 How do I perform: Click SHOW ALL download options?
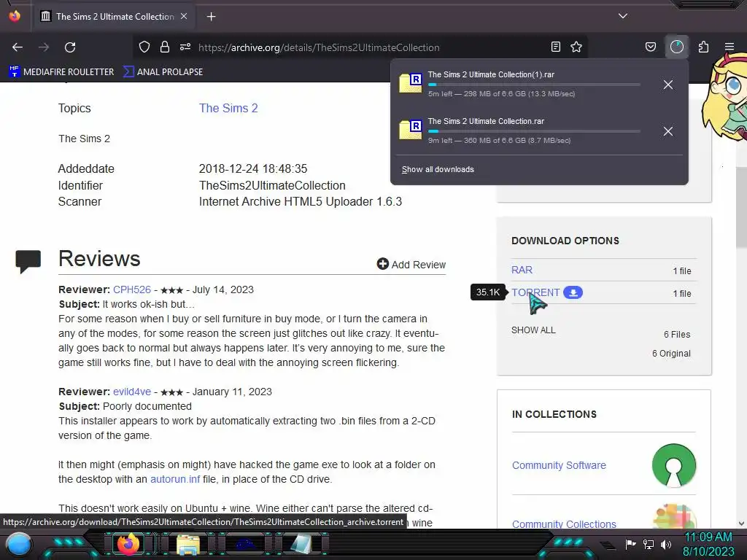pyautogui.click(x=533, y=330)
